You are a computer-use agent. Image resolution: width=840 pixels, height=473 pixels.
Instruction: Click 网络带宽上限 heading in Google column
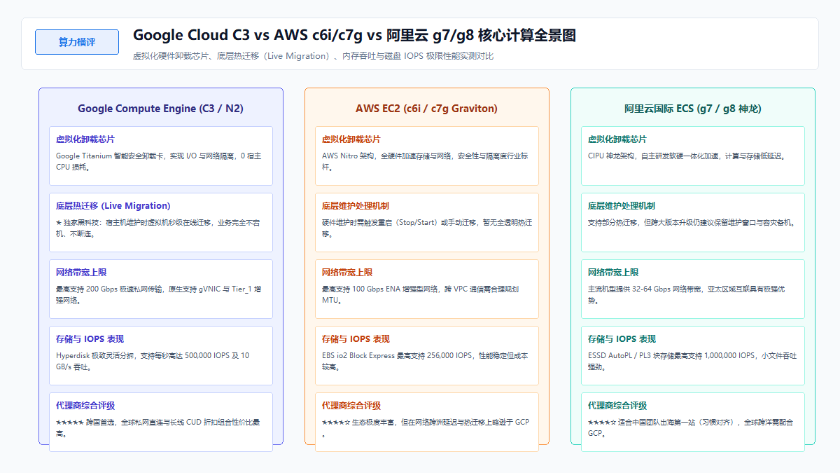(x=81, y=272)
